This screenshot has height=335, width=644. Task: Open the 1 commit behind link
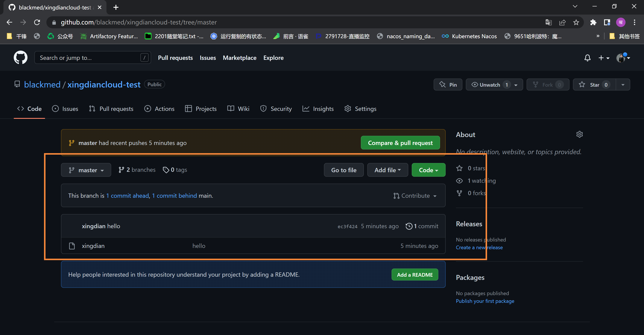click(x=175, y=196)
